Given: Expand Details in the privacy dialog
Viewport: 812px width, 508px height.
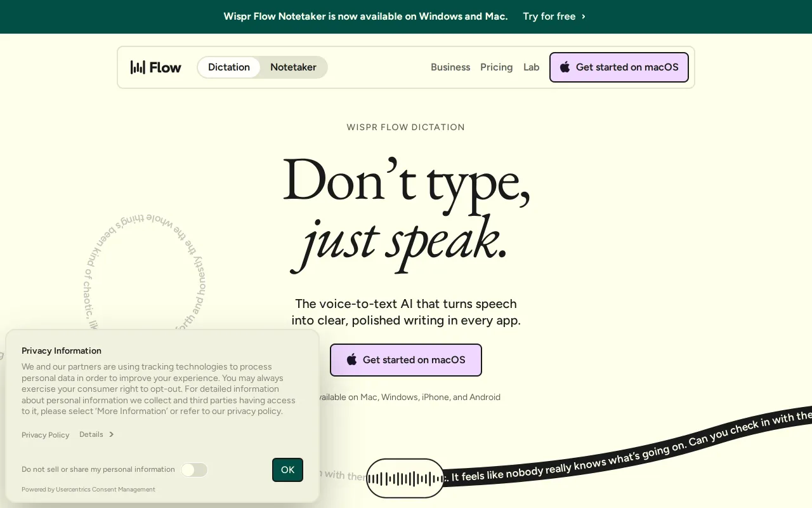Looking at the screenshot, I should click(96, 434).
